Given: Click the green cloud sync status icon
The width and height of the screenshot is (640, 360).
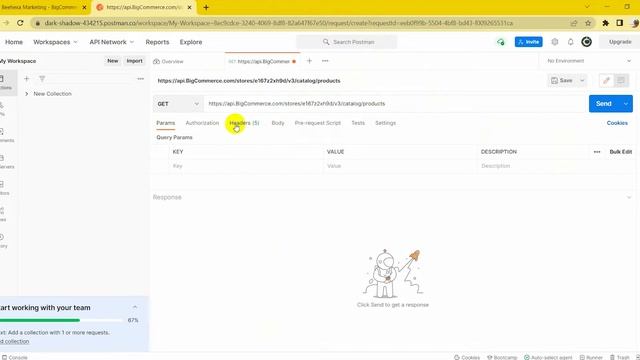Looking at the screenshot, I should click(500, 42).
